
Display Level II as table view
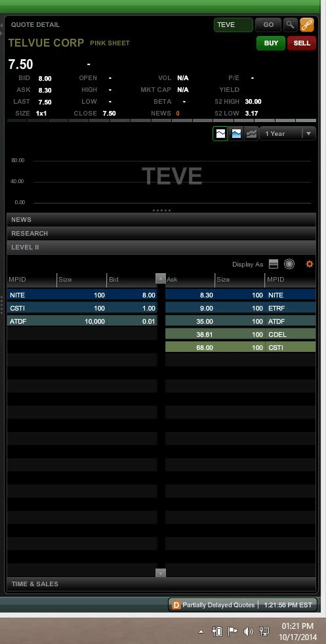[x=274, y=264]
